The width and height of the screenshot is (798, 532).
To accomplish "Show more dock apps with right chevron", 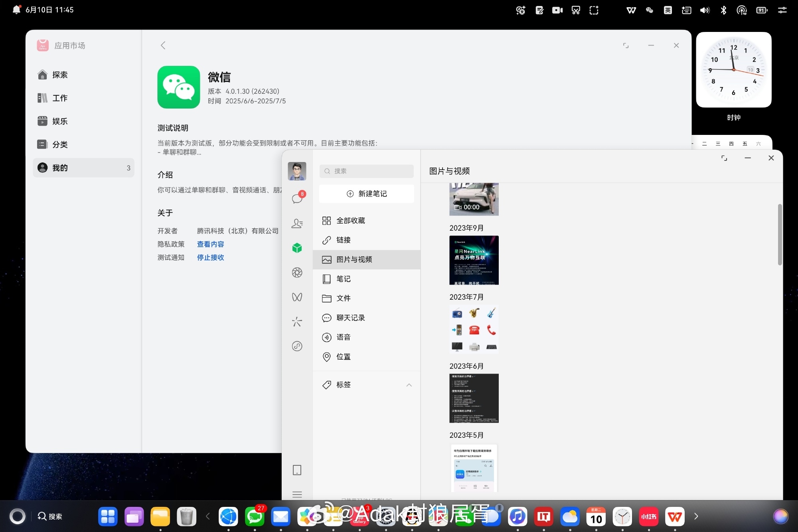I will (x=696, y=516).
